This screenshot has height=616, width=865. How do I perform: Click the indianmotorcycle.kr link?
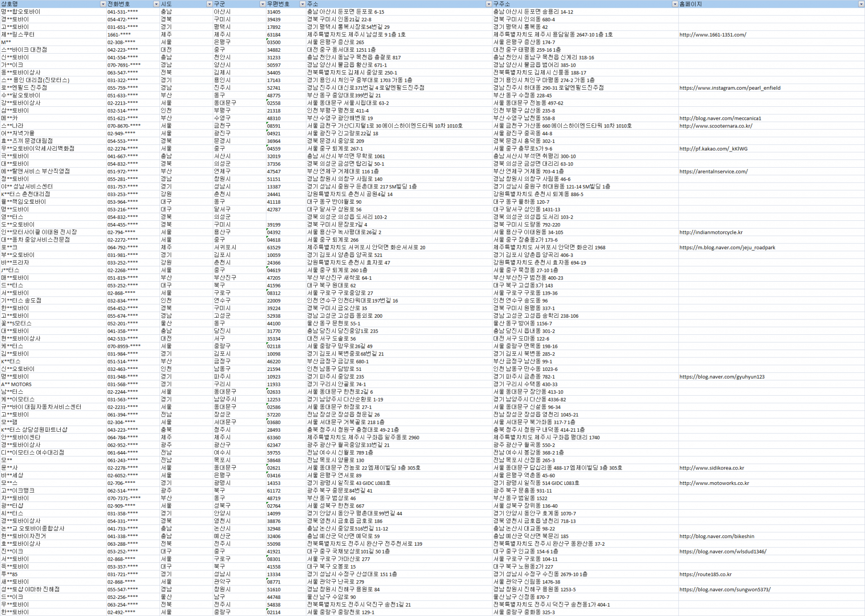[x=711, y=233]
